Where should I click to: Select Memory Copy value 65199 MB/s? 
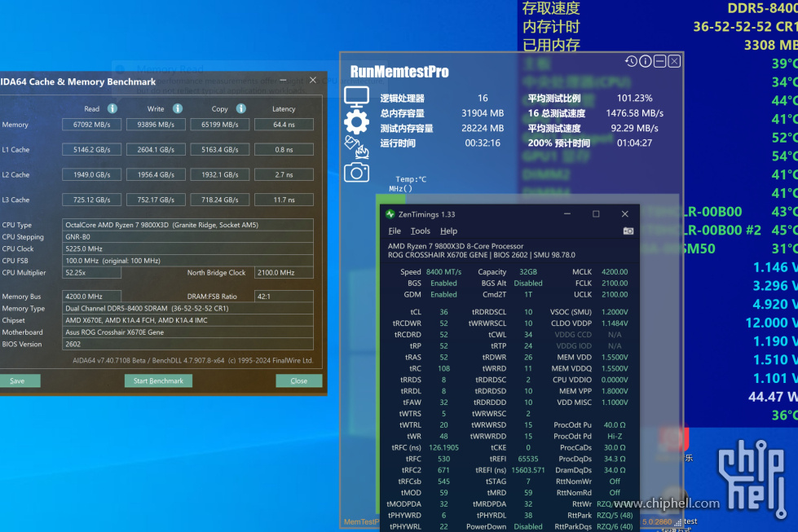click(220, 125)
